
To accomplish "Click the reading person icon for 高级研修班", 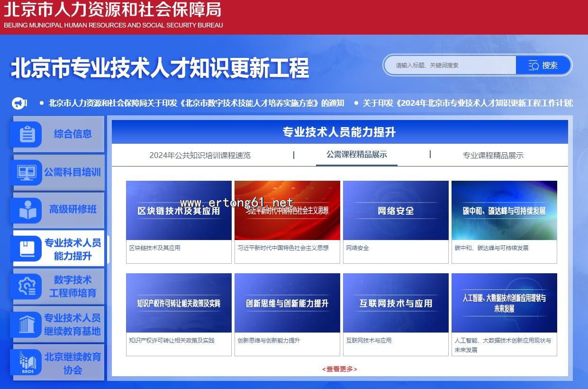I will (28, 210).
